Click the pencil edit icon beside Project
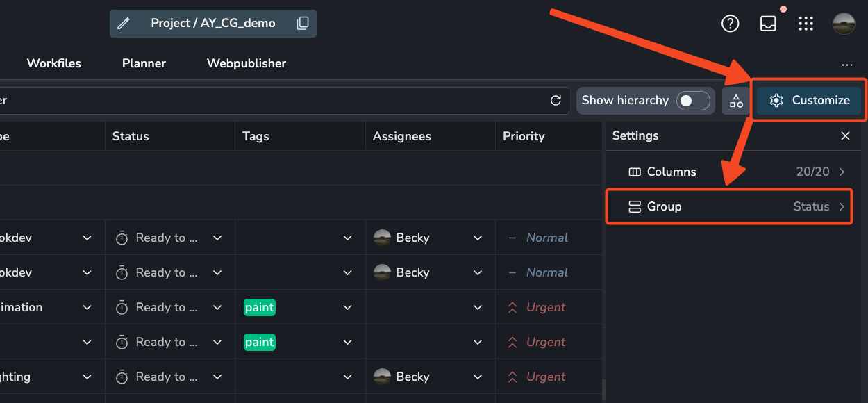 (x=124, y=24)
